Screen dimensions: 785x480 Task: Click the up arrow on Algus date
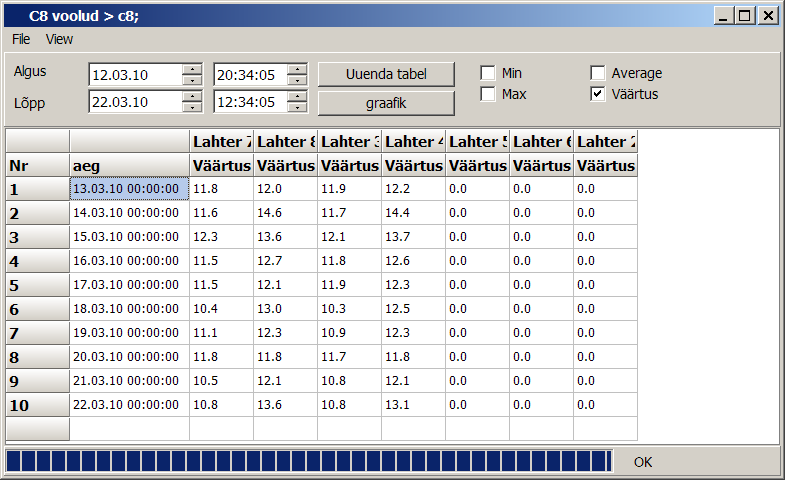click(x=192, y=69)
